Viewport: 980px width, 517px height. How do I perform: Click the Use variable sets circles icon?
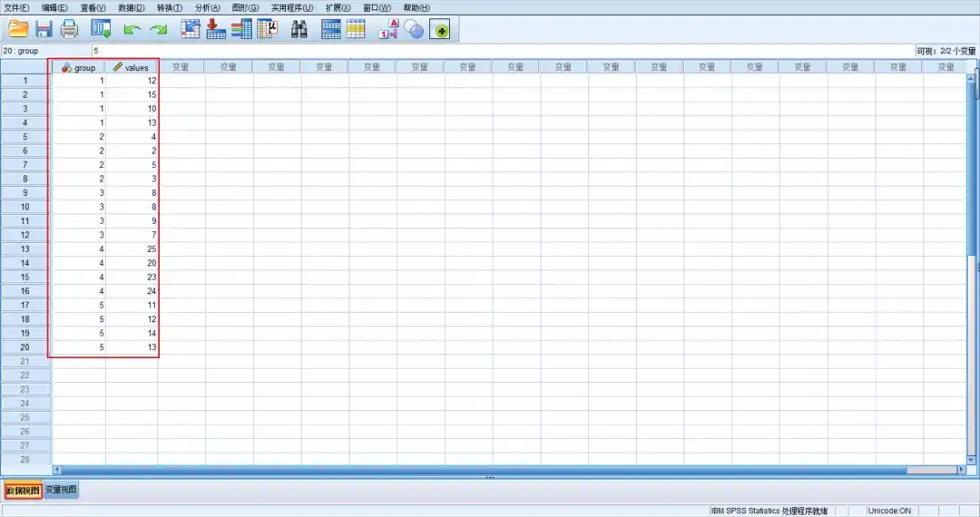click(414, 29)
